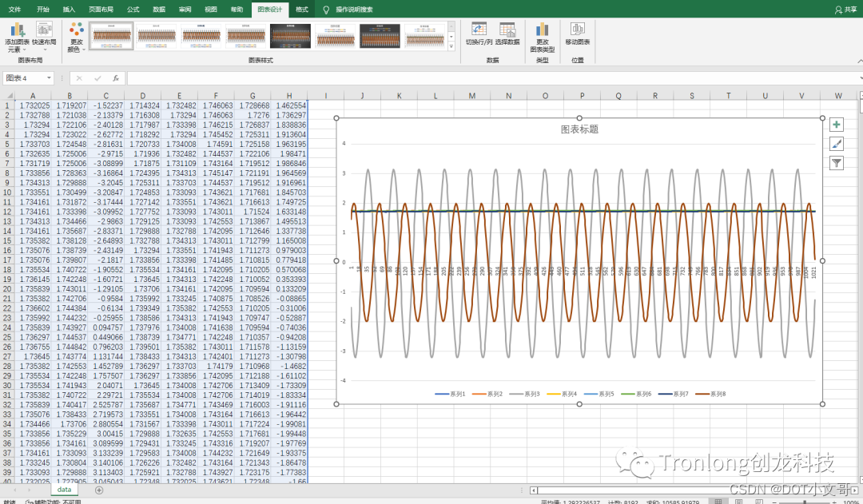The height and width of the screenshot is (504, 863).
Task: Open the Chart Styles paintbrush button
Action: (x=836, y=144)
